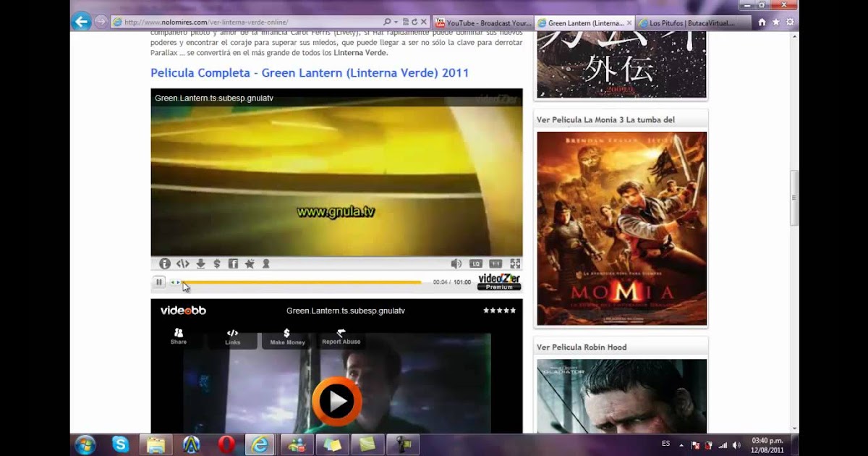Image resolution: width=868 pixels, height=456 pixels.
Task: Click the www.gnula.tv video frame
Action: pyautogui.click(x=336, y=173)
